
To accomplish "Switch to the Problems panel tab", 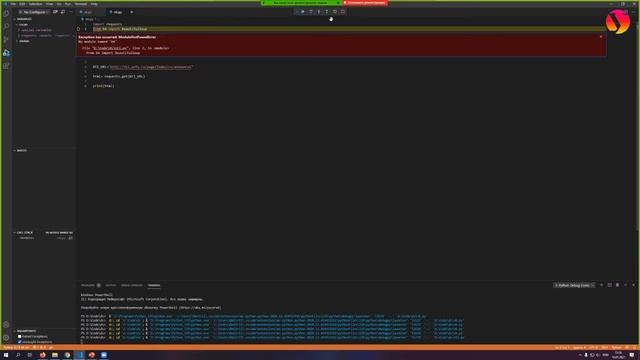I will (90, 285).
